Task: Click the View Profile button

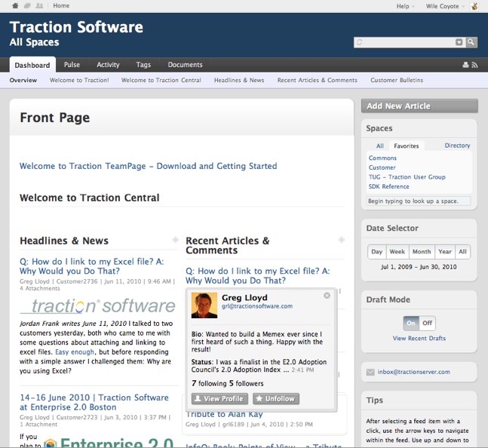Action: pos(219,398)
